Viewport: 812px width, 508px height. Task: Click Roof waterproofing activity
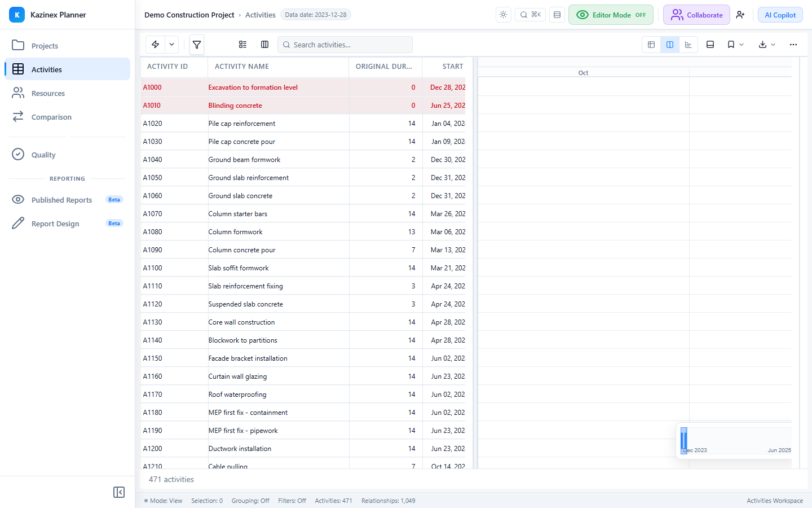(x=237, y=395)
